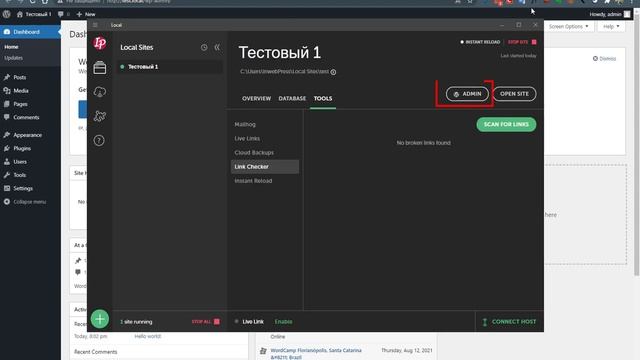This screenshot has height=360, width=640.
Task: Click the "No broken links found" message
Action: [x=424, y=143]
